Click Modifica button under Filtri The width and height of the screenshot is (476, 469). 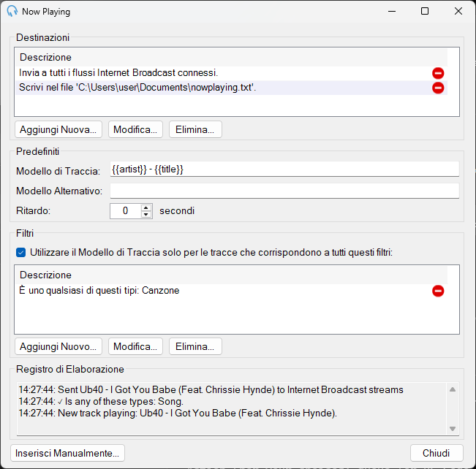pos(135,346)
